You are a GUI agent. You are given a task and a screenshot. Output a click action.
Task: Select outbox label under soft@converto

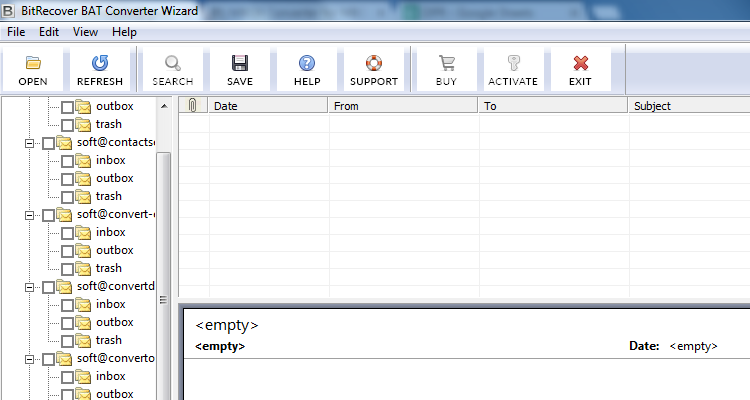coord(115,394)
